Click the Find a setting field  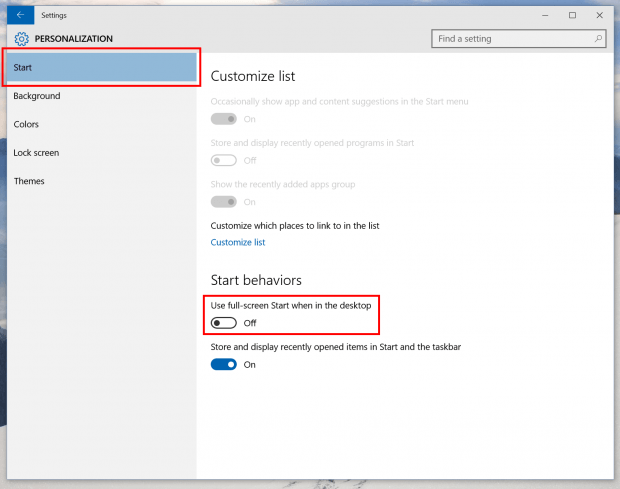[x=519, y=39]
